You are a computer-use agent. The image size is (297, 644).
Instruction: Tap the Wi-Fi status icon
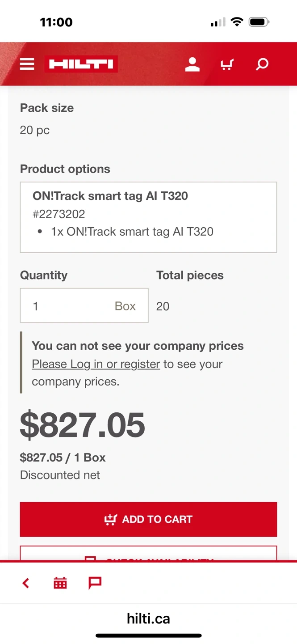coord(237,22)
